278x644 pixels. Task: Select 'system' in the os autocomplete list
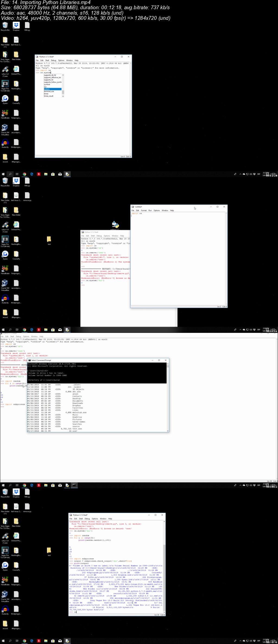coord(53,89)
